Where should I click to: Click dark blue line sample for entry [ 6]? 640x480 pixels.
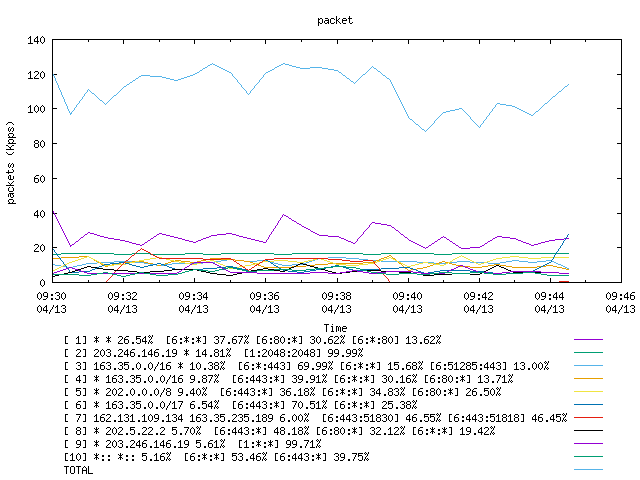(x=588, y=404)
